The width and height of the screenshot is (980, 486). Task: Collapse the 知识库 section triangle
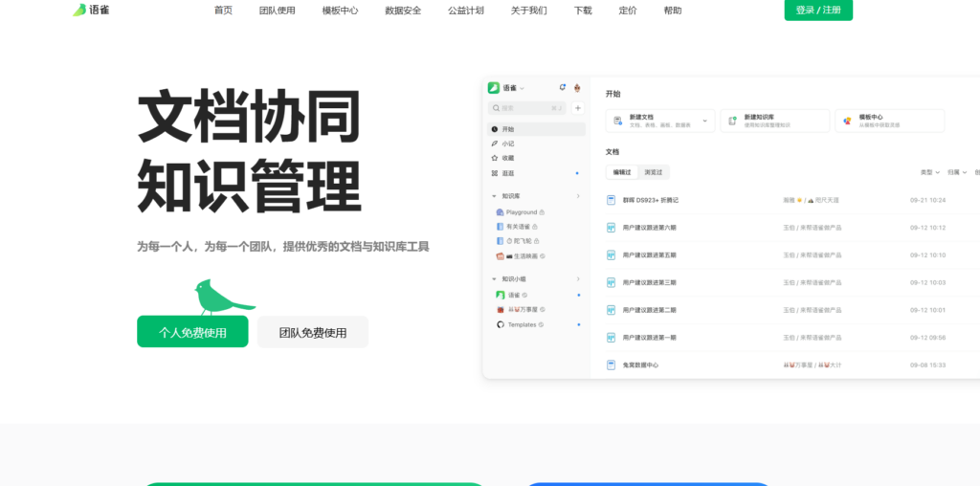pos(494,196)
